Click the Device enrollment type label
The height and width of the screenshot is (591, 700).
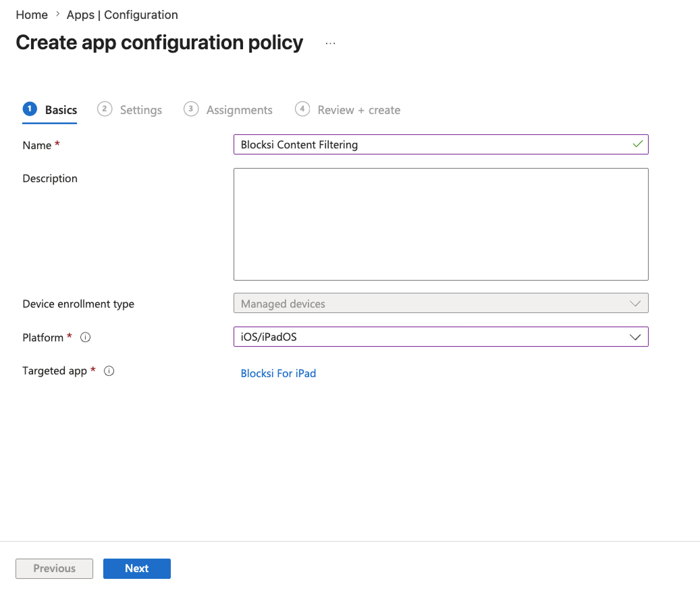click(x=78, y=304)
